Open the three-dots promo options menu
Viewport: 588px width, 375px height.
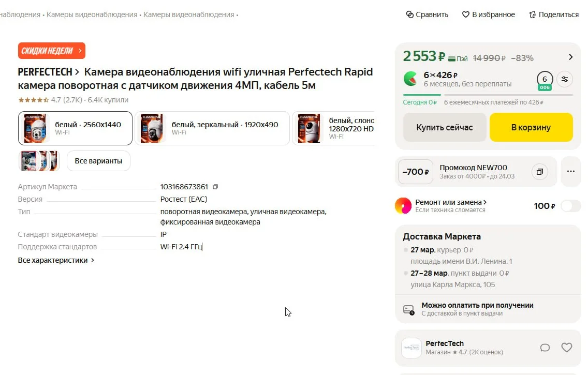tap(571, 172)
